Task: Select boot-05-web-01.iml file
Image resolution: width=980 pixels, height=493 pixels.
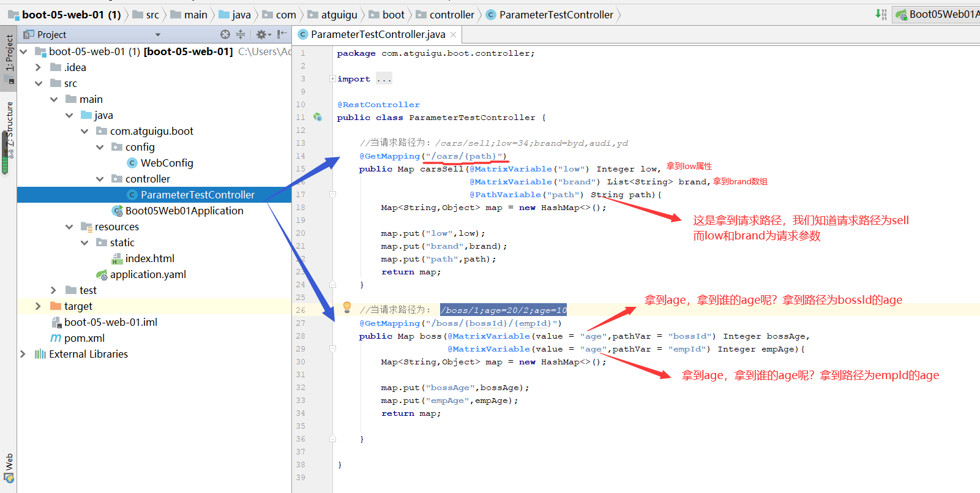Action: pos(104,322)
